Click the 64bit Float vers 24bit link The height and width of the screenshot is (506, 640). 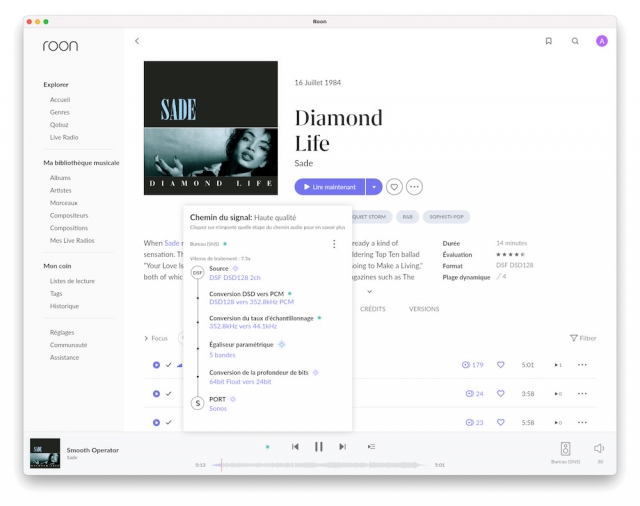click(x=240, y=382)
